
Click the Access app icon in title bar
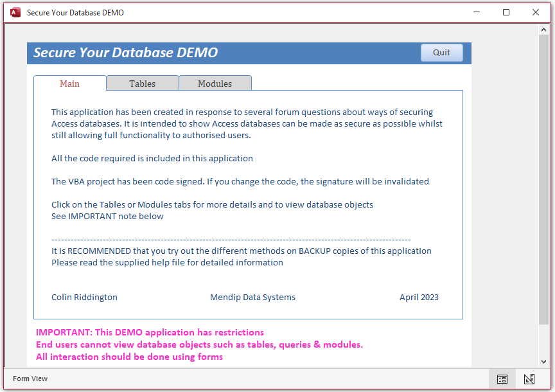pyautogui.click(x=15, y=12)
